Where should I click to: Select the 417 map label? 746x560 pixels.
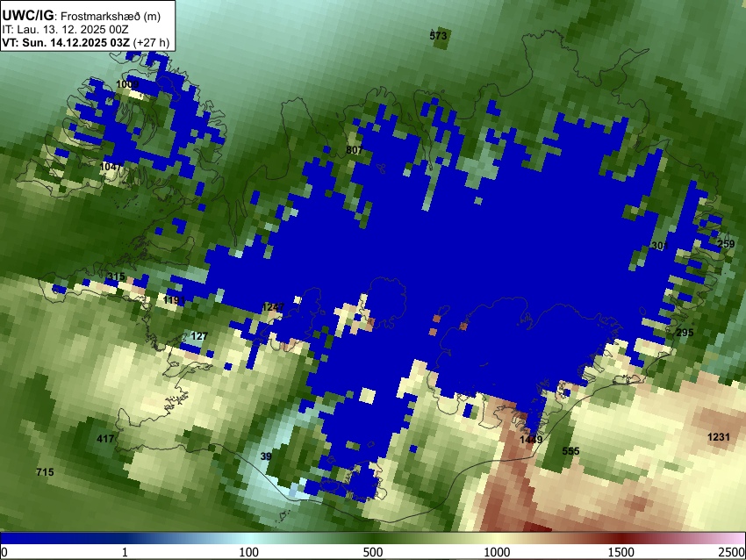coord(105,439)
